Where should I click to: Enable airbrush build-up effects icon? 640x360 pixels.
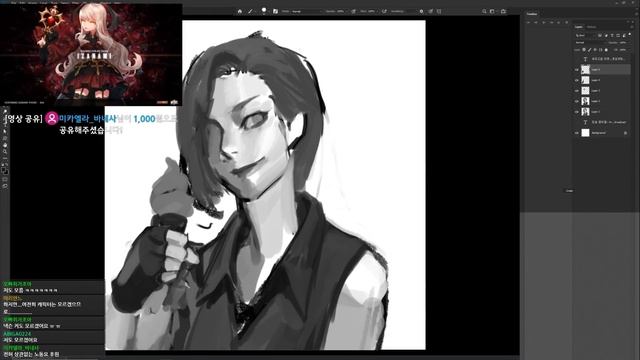tap(384, 11)
